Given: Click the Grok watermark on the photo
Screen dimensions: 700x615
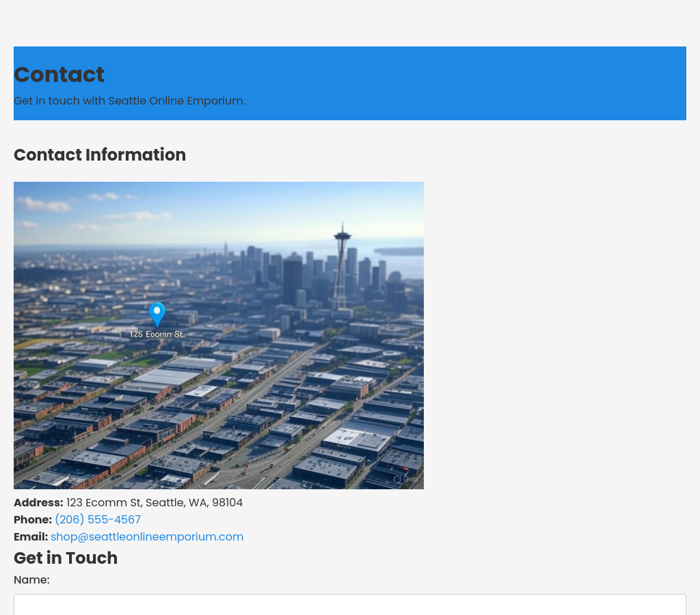Looking at the screenshot, I should (x=405, y=479).
